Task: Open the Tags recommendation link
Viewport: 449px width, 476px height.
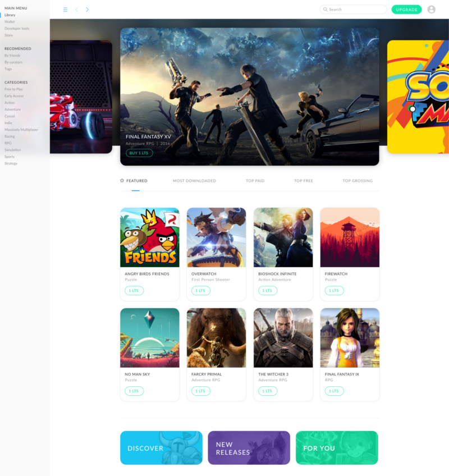Action: point(8,69)
